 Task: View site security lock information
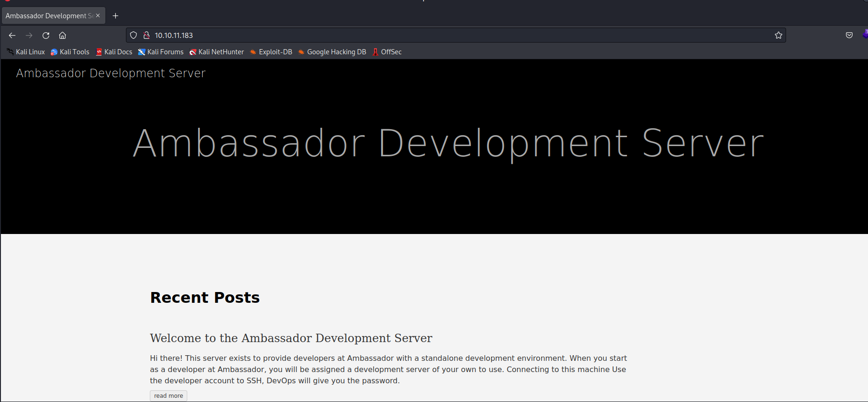pos(146,35)
